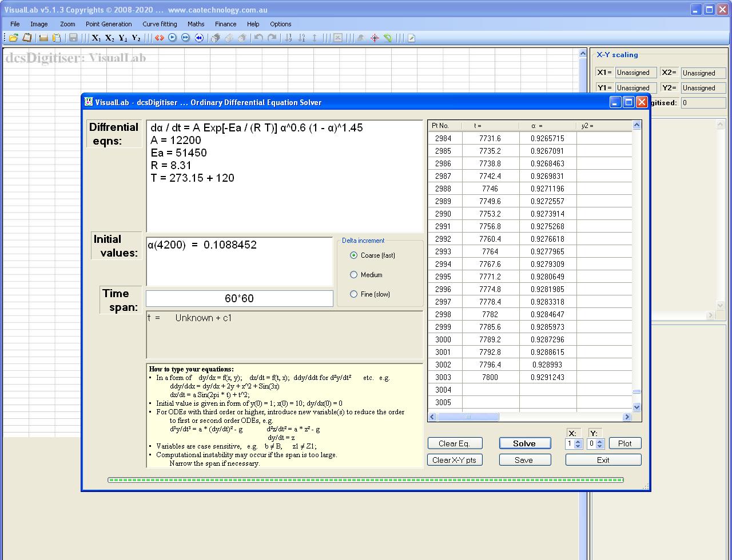Click the Time span input showing 60*60

239,298
